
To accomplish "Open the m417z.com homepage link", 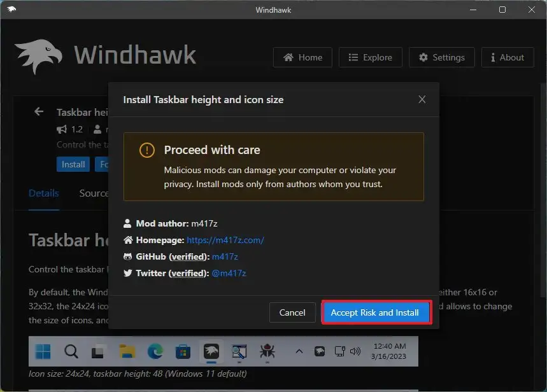I will click(225, 240).
